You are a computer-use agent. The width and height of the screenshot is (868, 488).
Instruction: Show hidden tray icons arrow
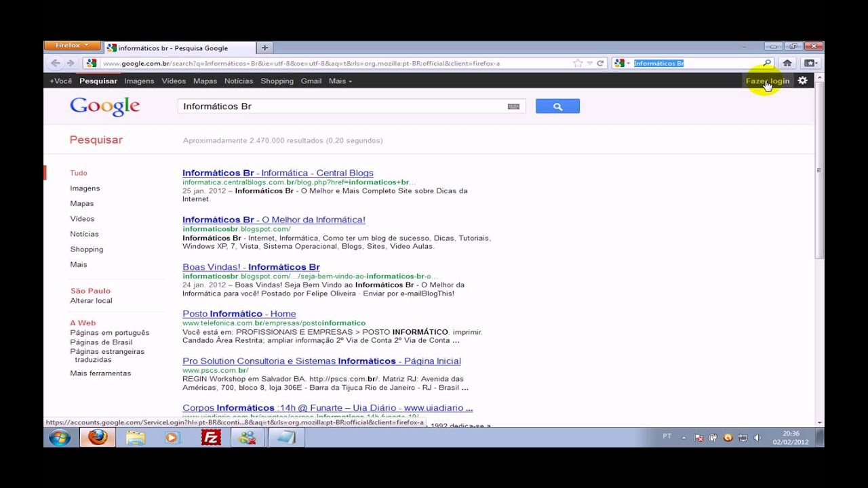click(x=684, y=438)
